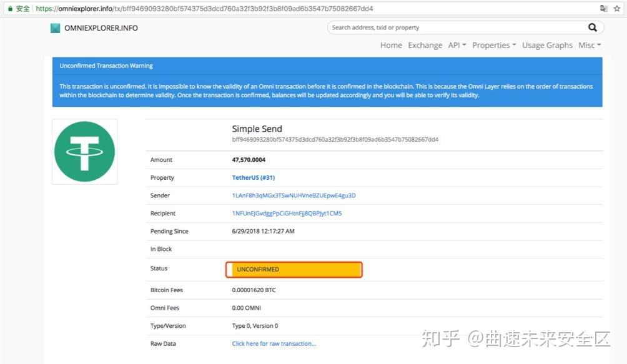
Task: Click here for raw transaction link
Action: 274,343
